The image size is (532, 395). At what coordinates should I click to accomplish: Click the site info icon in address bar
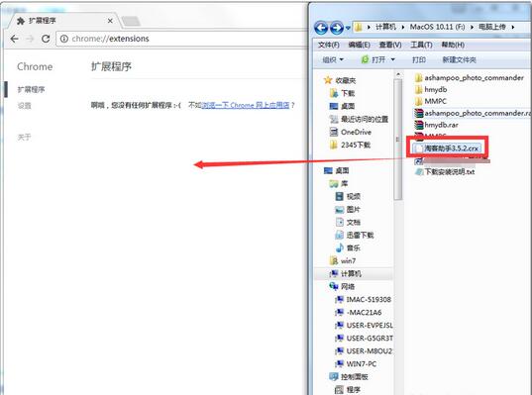click(x=63, y=39)
